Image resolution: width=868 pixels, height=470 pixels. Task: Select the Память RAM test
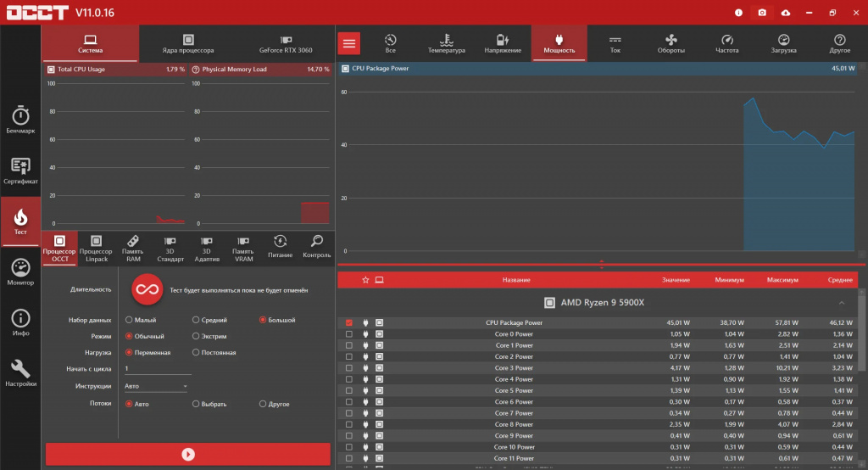133,248
